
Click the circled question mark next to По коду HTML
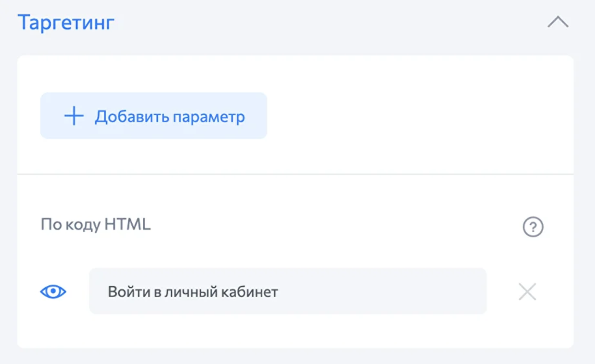click(x=533, y=227)
